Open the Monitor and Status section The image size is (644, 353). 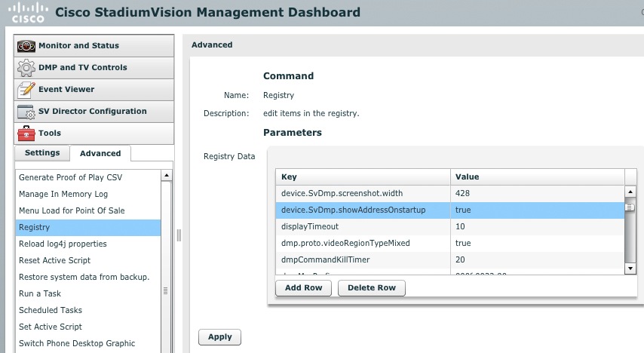tap(94, 46)
